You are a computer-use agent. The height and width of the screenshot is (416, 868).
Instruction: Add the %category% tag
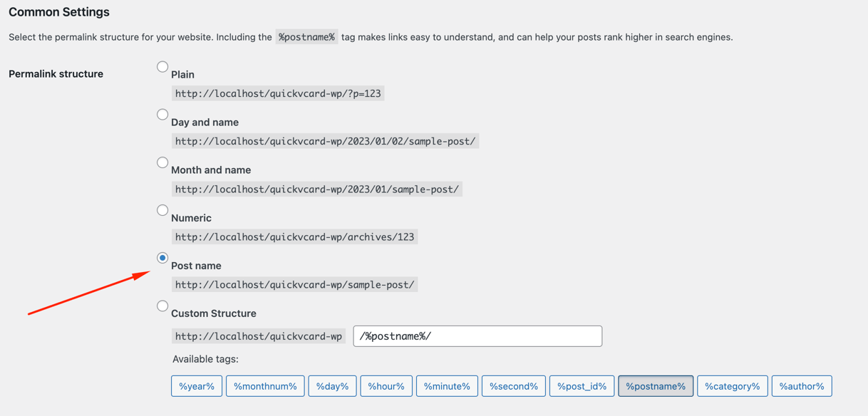coord(732,386)
